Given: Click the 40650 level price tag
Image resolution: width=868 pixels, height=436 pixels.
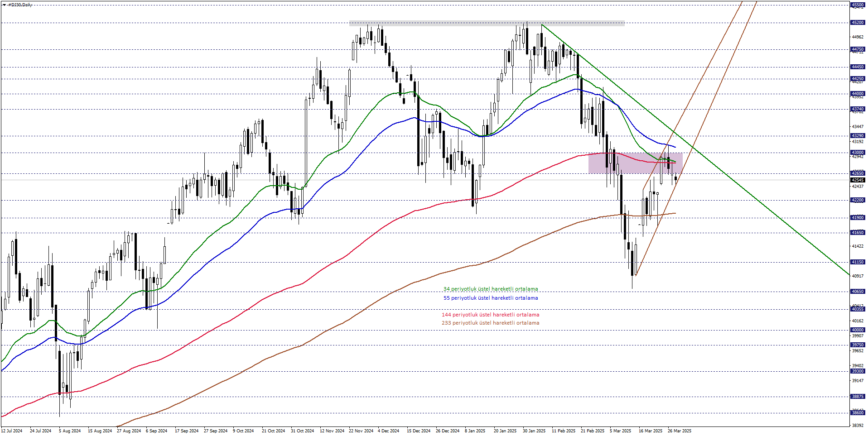Looking at the screenshot, I should coord(858,292).
